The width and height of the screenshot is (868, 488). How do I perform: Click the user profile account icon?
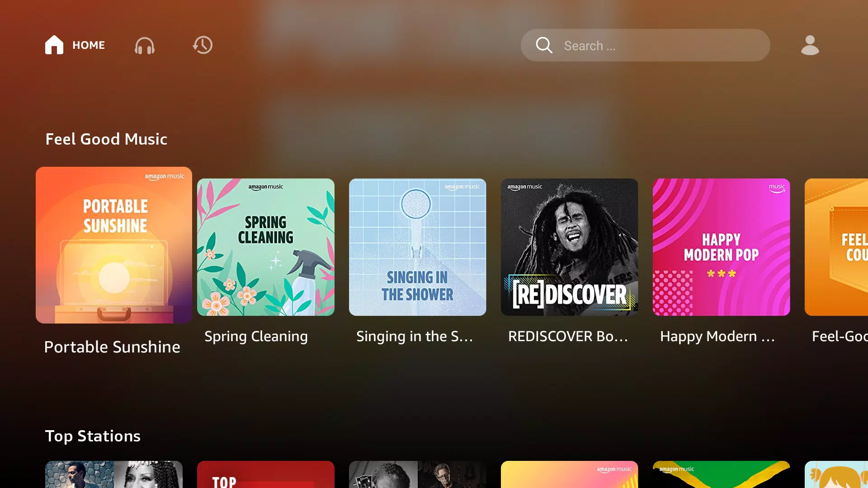pyautogui.click(x=809, y=45)
